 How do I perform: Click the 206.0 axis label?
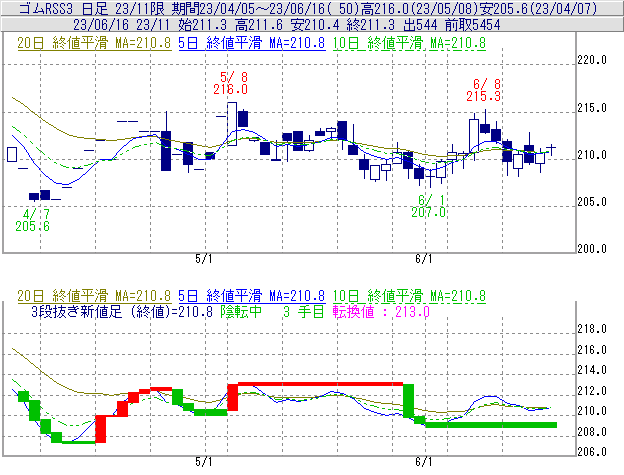592,452
